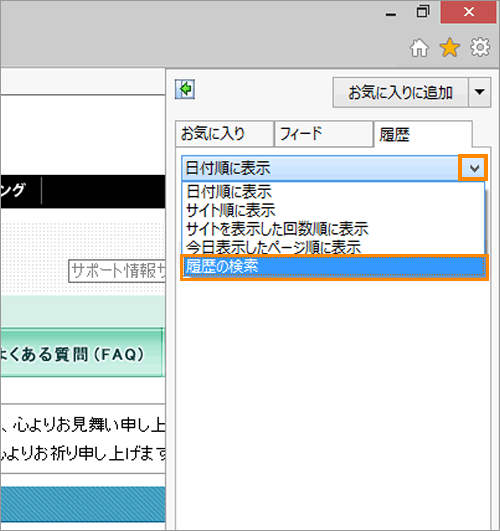Select the 履歴 tab
The height and width of the screenshot is (531, 500).
423,134
